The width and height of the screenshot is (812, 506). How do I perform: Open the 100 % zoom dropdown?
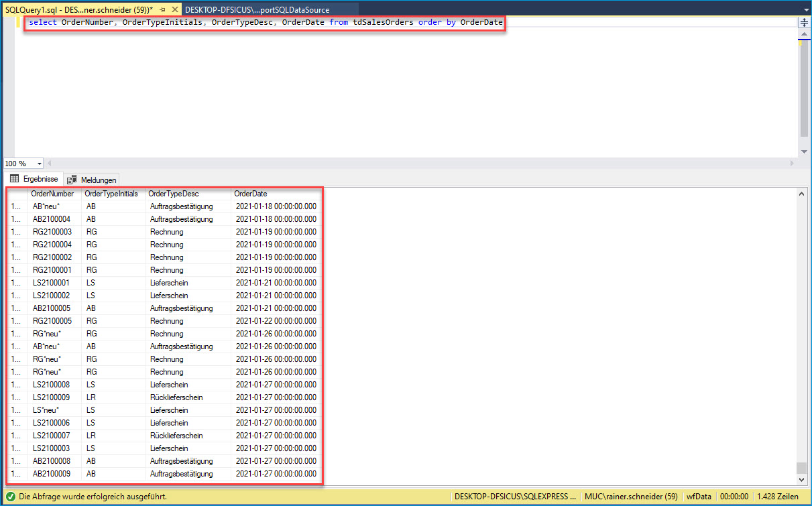click(x=39, y=164)
